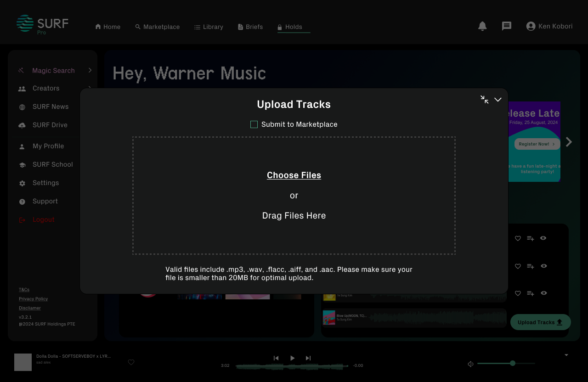Viewport: 588px width, 382px height.
Task: Favorite the Te Sung Kim row with the heart
Action: 518,293
